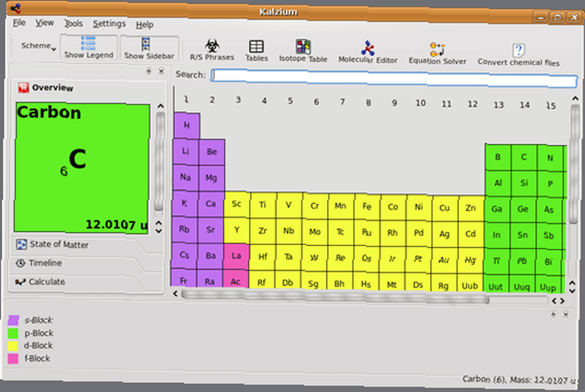Open Convert chemical files
585x392 pixels.
pyautogui.click(x=518, y=55)
